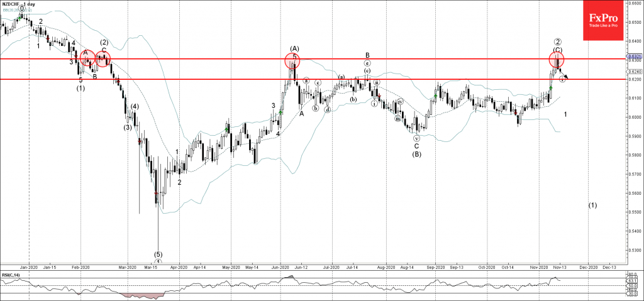
Task: Click the circled 0 label at the top left
Action: tap(22, 10)
